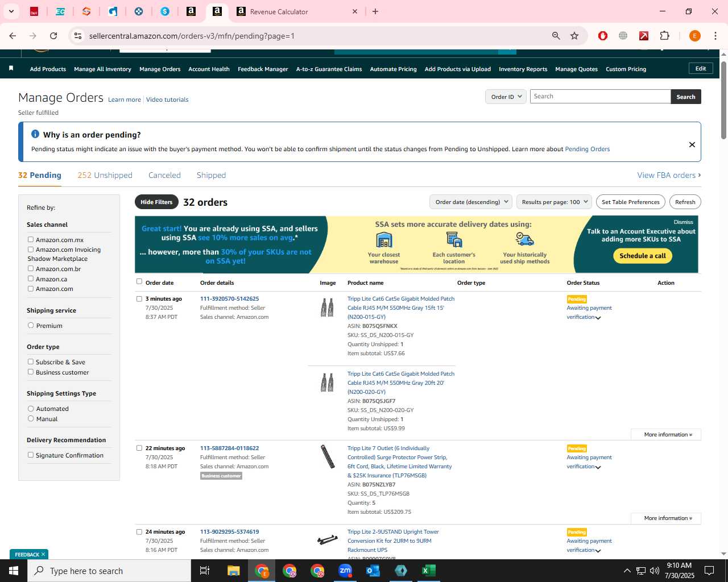The width and height of the screenshot is (728, 582).
Task: Bookmark this page with the star icon
Action: (574, 36)
